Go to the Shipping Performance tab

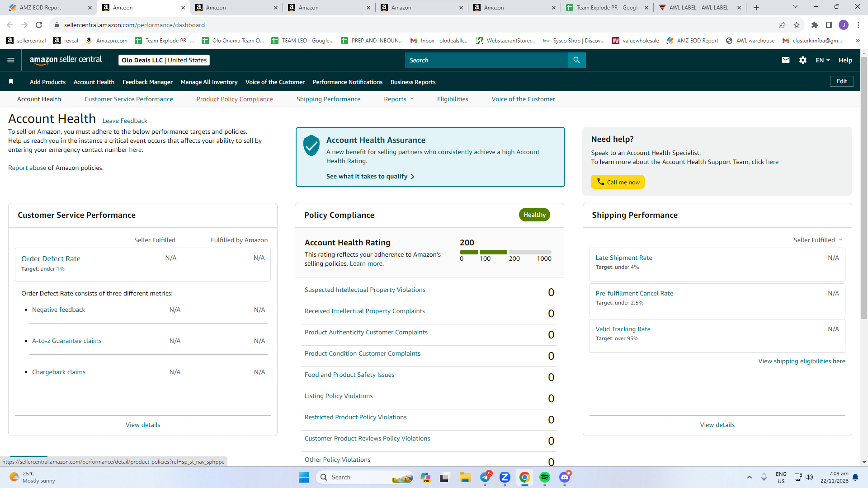coord(329,99)
